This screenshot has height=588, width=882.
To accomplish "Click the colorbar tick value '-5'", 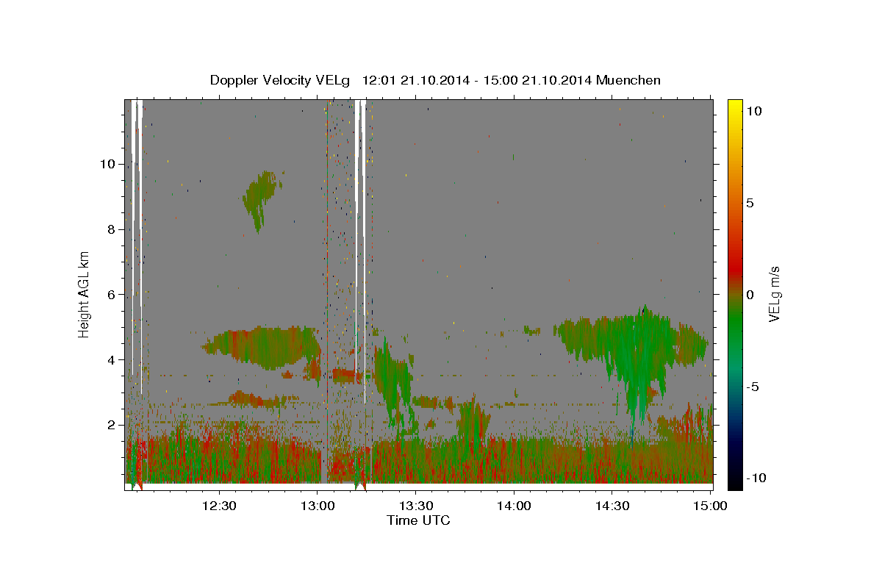I will tap(752, 387).
